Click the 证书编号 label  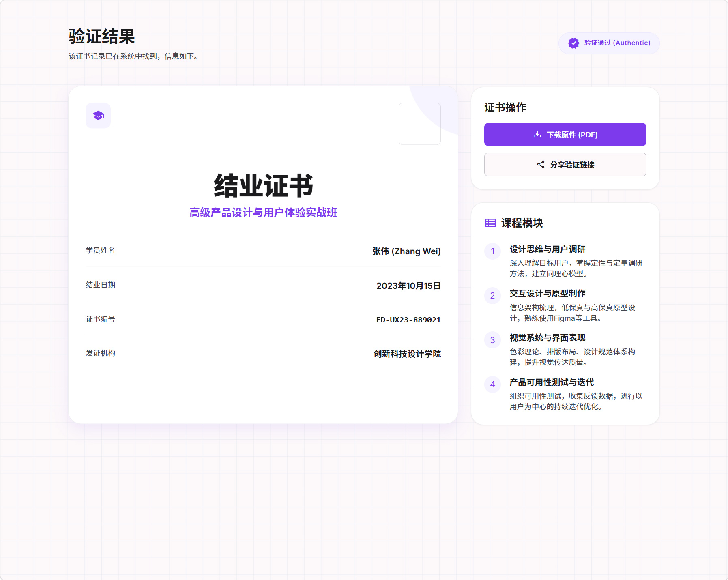tap(100, 319)
